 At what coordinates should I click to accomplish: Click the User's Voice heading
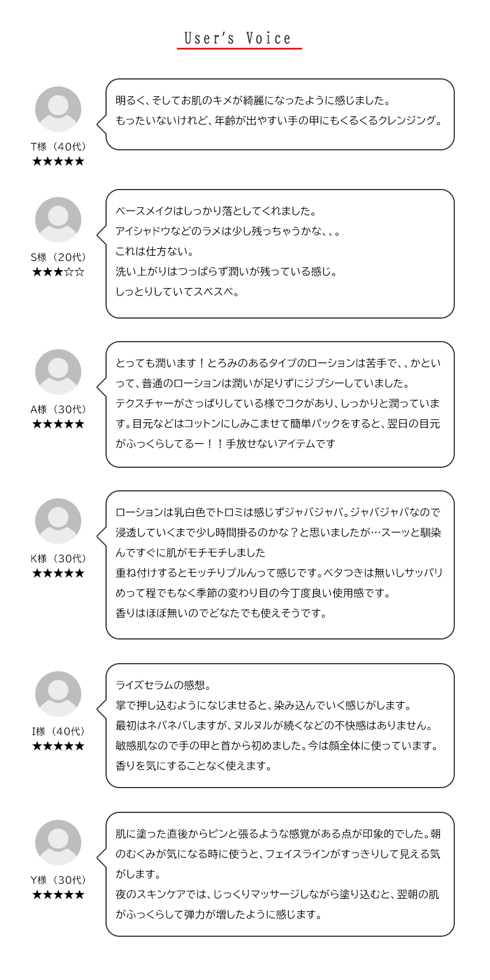click(239, 39)
